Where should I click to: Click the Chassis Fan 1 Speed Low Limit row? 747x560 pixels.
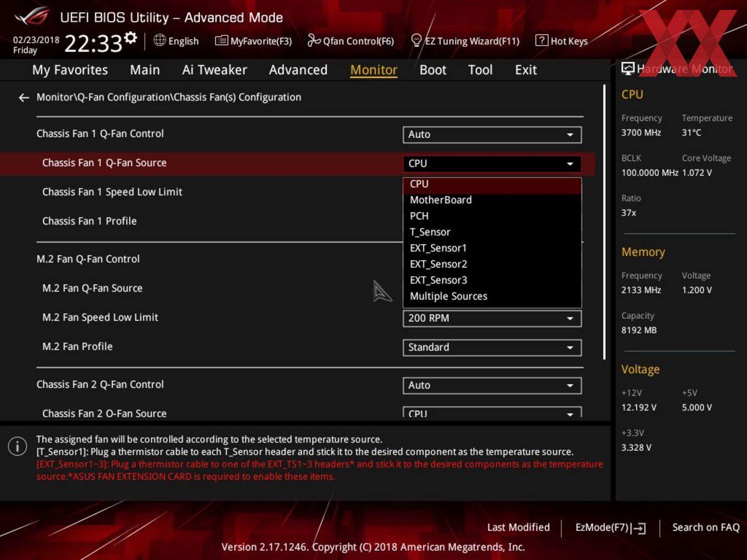pyautogui.click(x=297, y=192)
